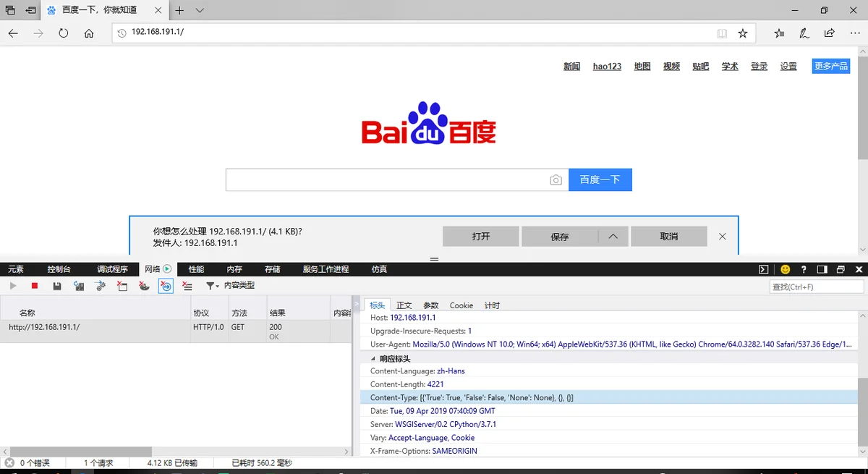Open the Edge Settings and more menu
The width and height of the screenshot is (868, 474).
click(854, 33)
